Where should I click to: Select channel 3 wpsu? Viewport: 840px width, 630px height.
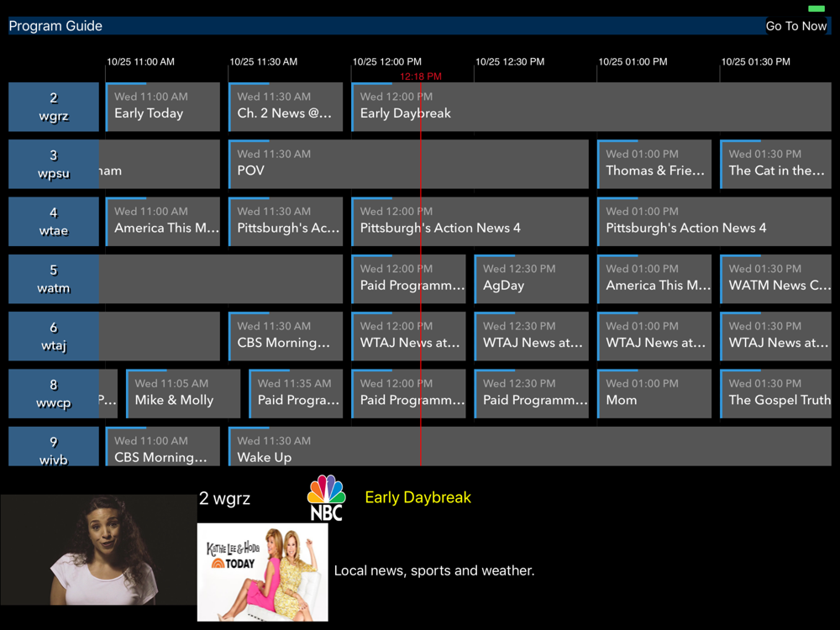54,164
